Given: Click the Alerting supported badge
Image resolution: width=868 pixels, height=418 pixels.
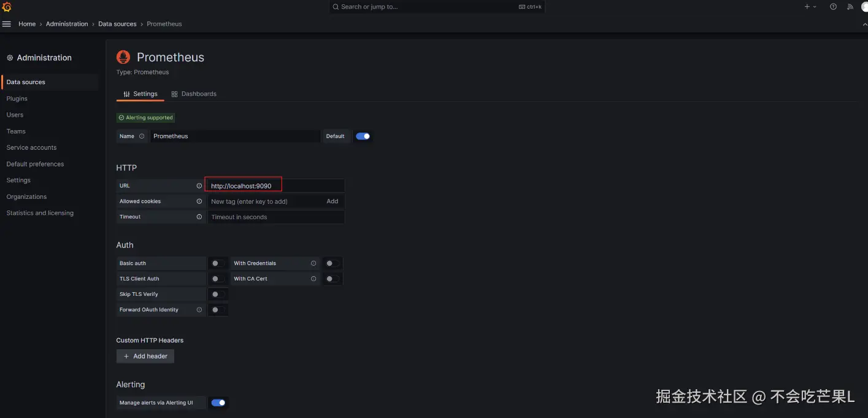Looking at the screenshot, I should click(146, 117).
